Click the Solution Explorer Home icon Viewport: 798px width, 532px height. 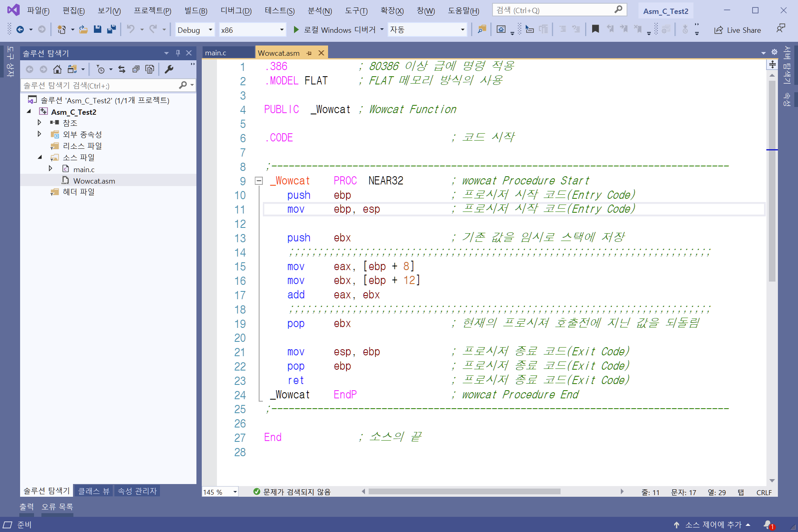point(57,69)
